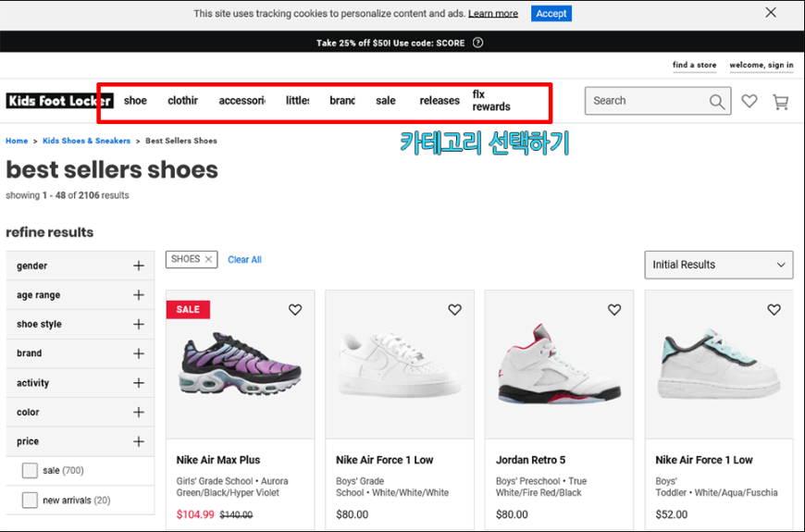
Task: Open the Kids Shoes & Sneakers breadcrumb
Action: coord(86,141)
